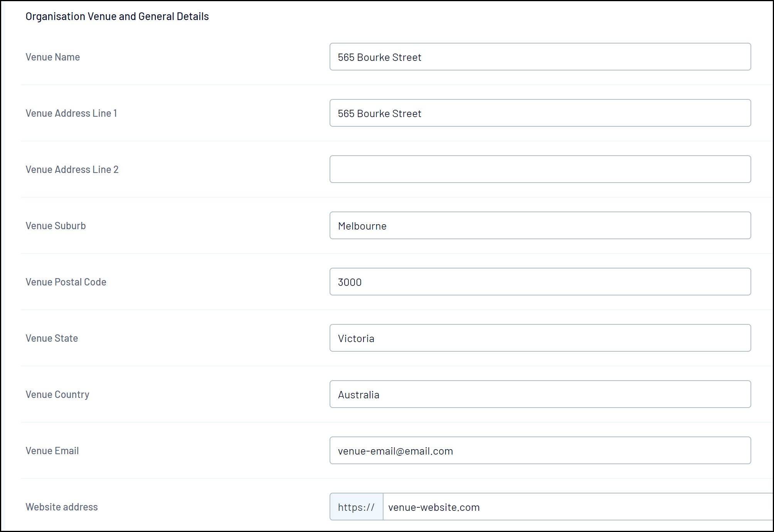Screen dimensions: 774x532
Task: Click the https:// prefix box
Action: (356, 507)
